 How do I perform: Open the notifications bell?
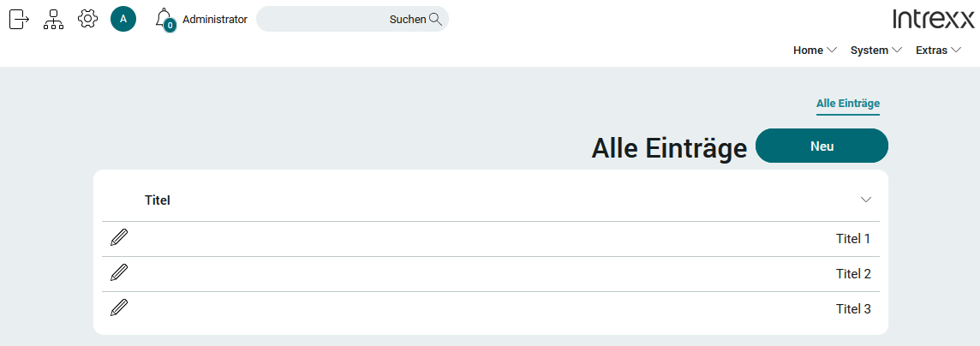pyautogui.click(x=164, y=19)
